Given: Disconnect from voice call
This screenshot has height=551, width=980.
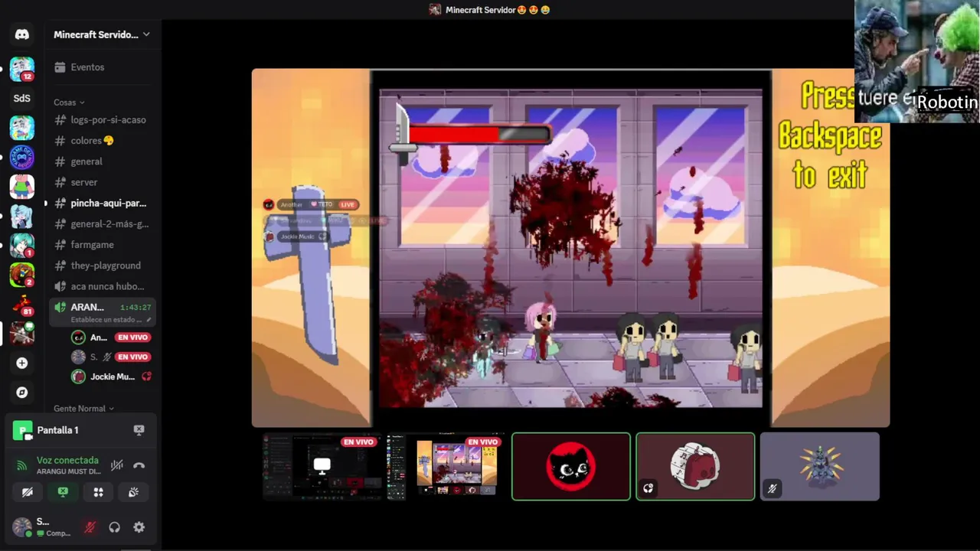Looking at the screenshot, I should 139,465.
